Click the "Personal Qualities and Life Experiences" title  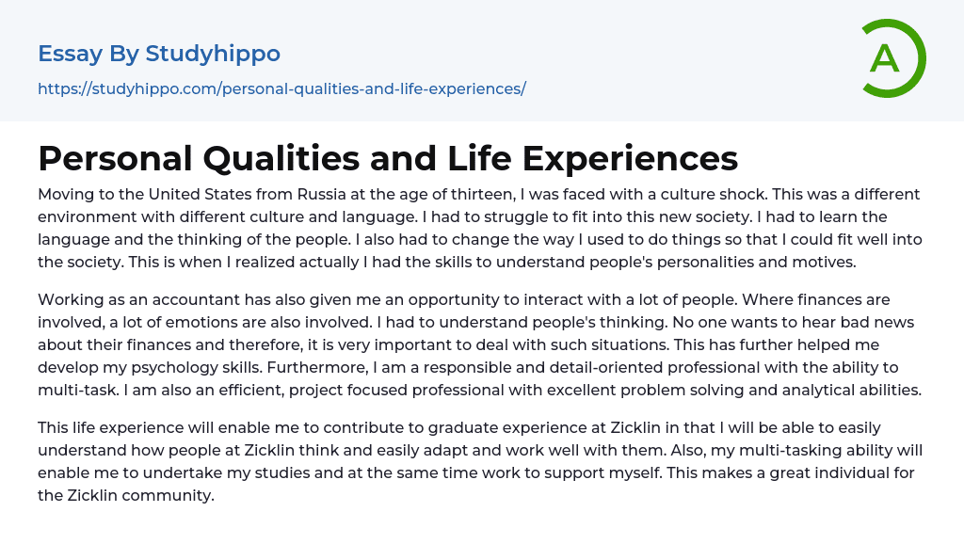click(x=388, y=158)
